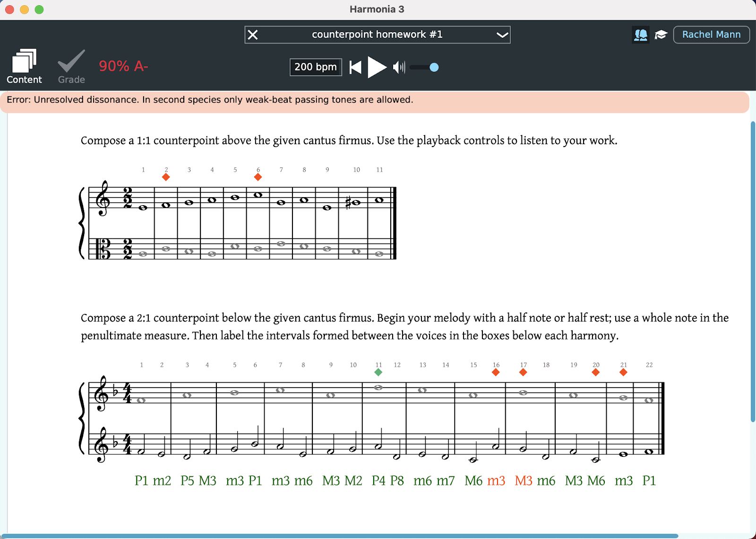Toggle the student view people icon
The width and height of the screenshot is (756, 539).
(x=640, y=35)
